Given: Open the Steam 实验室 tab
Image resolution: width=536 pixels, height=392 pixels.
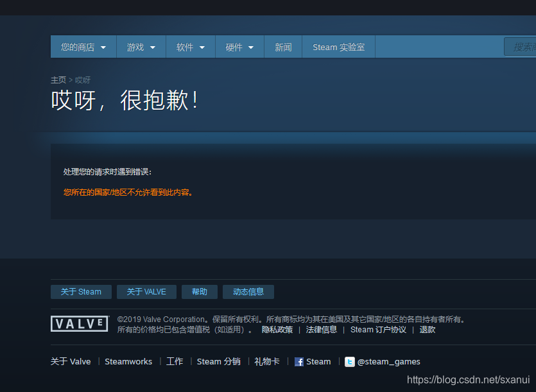Looking at the screenshot, I should pyautogui.click(x=338, y=47).
